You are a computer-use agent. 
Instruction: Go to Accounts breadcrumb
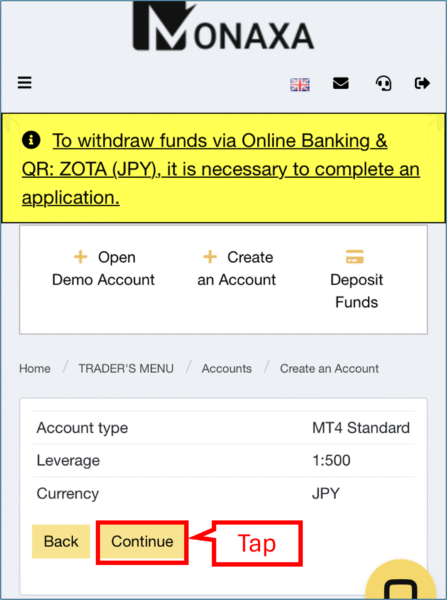pos(227,368)
